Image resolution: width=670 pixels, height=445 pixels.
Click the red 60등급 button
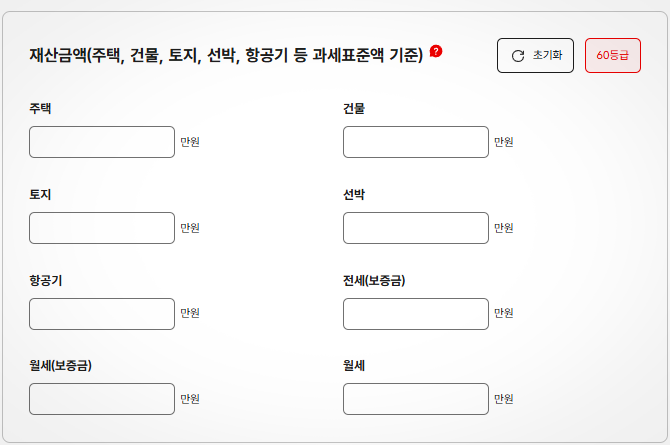tap(612, 55)
